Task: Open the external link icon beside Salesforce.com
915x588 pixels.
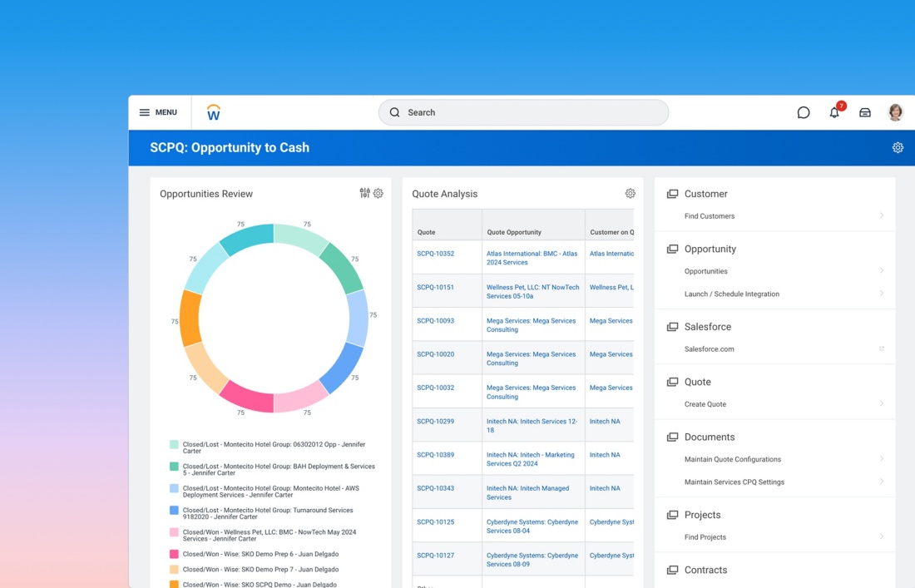Action: coord(882,348)
